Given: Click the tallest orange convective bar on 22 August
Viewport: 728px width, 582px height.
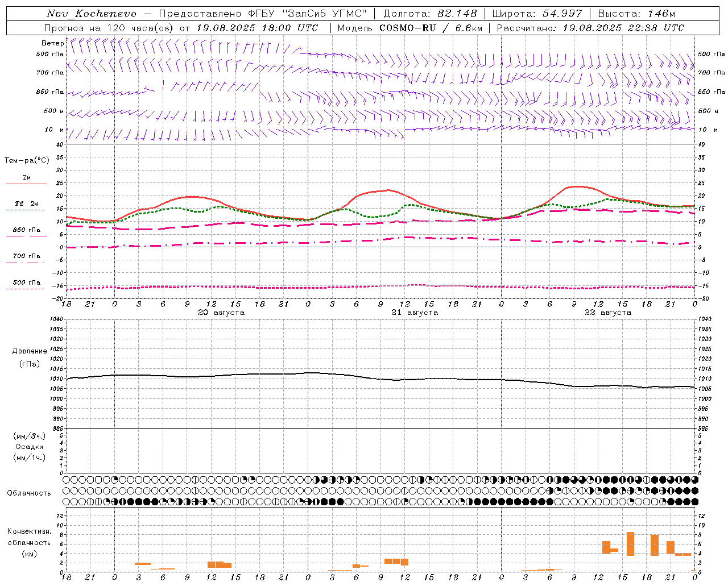Looking at the screenshot, I should [x=630, y=544].
